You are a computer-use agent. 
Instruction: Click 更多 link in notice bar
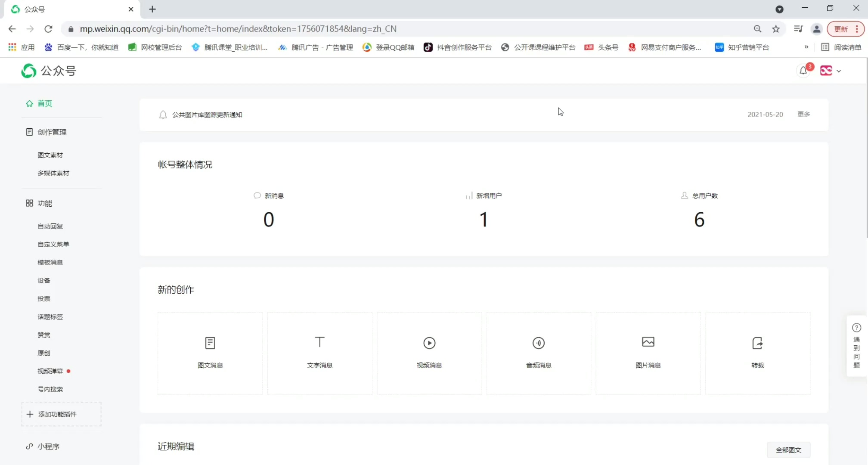(x=803, y=114)
